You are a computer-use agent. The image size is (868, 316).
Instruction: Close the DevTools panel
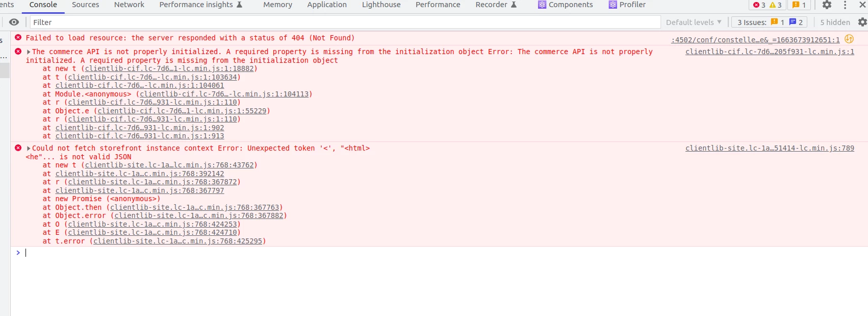click(862, 5)
